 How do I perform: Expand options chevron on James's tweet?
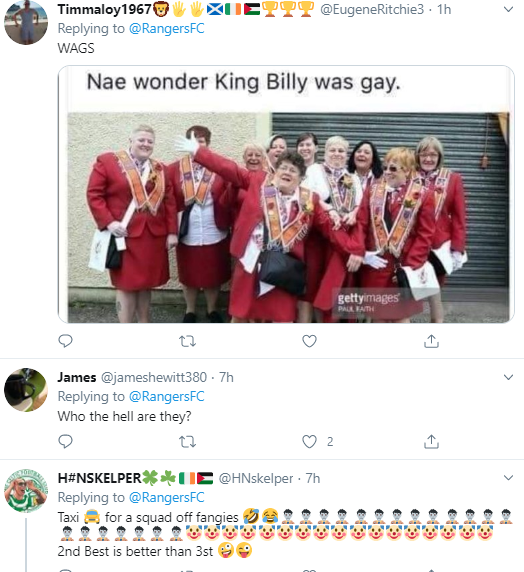tap(508, 377)
